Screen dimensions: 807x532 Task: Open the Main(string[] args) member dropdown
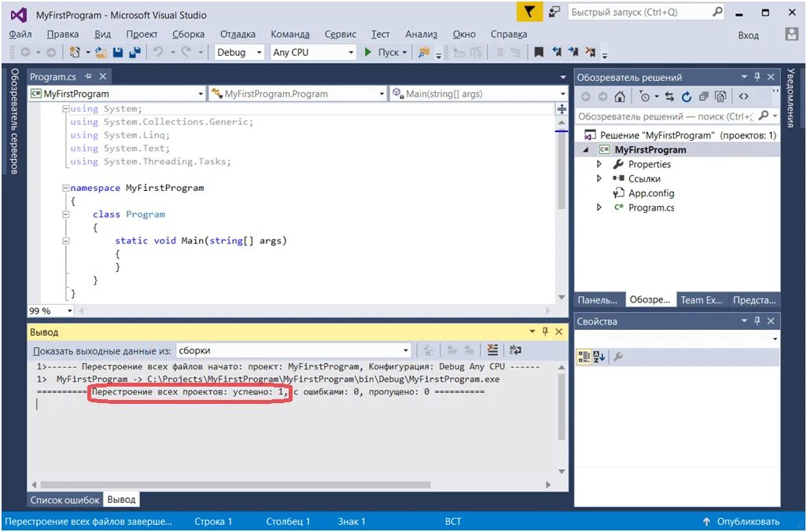(x=478, y=94)
